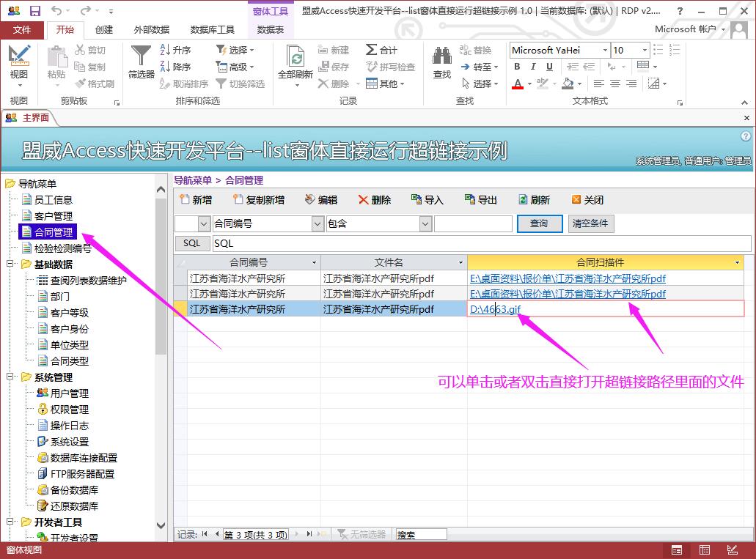Open the 文件 file tab
This screenshot has width=756, height=559.
(22, 30)
